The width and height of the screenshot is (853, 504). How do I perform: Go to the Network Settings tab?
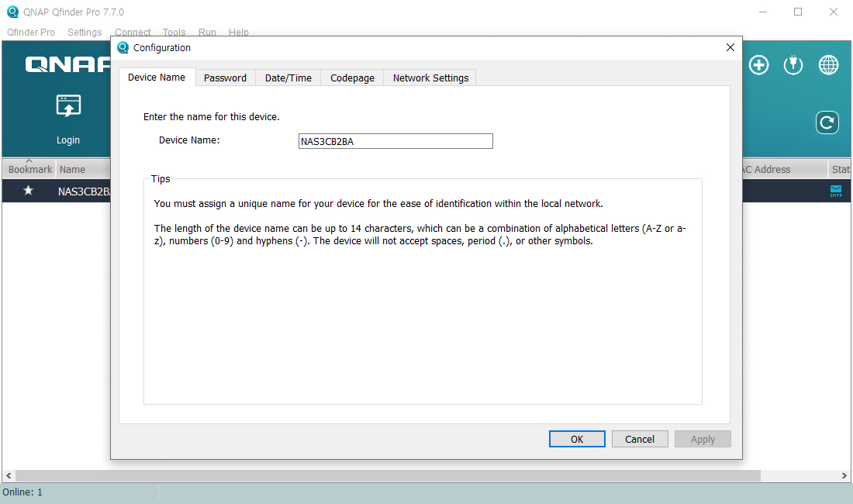coord(430,78)
